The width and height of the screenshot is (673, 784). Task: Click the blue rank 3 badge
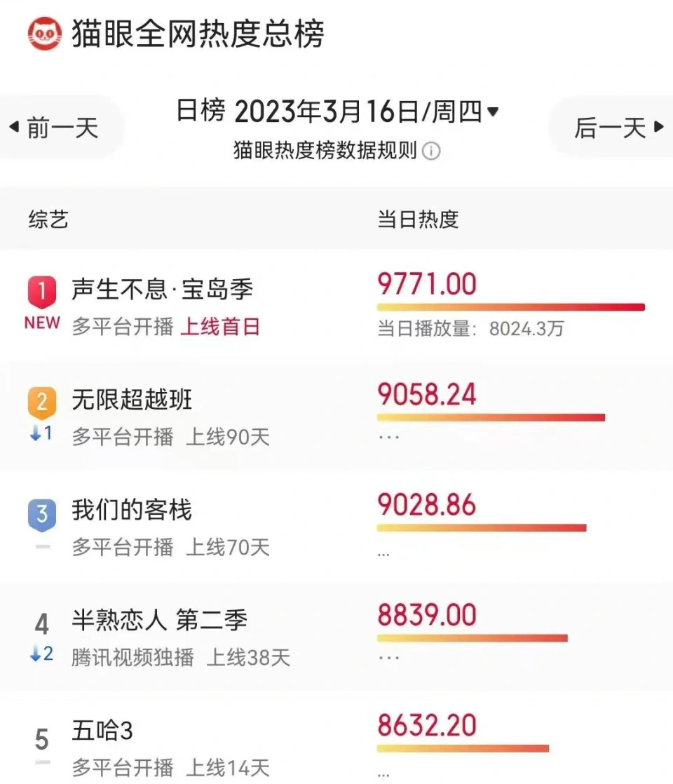[42, 514]
